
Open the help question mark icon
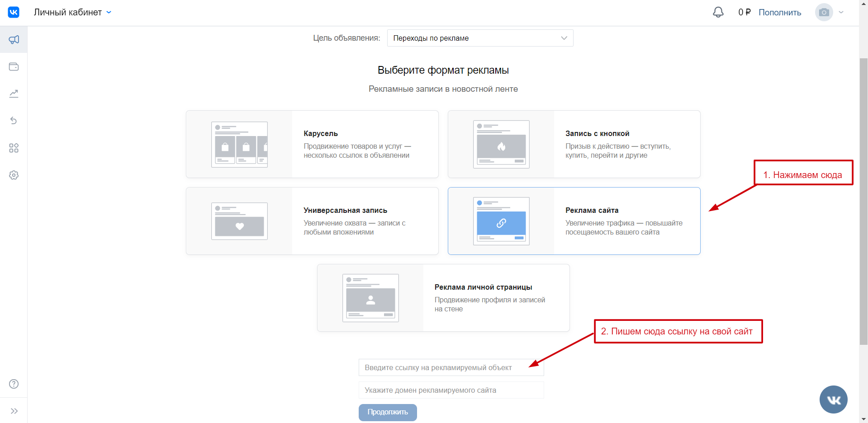[14, 384]
